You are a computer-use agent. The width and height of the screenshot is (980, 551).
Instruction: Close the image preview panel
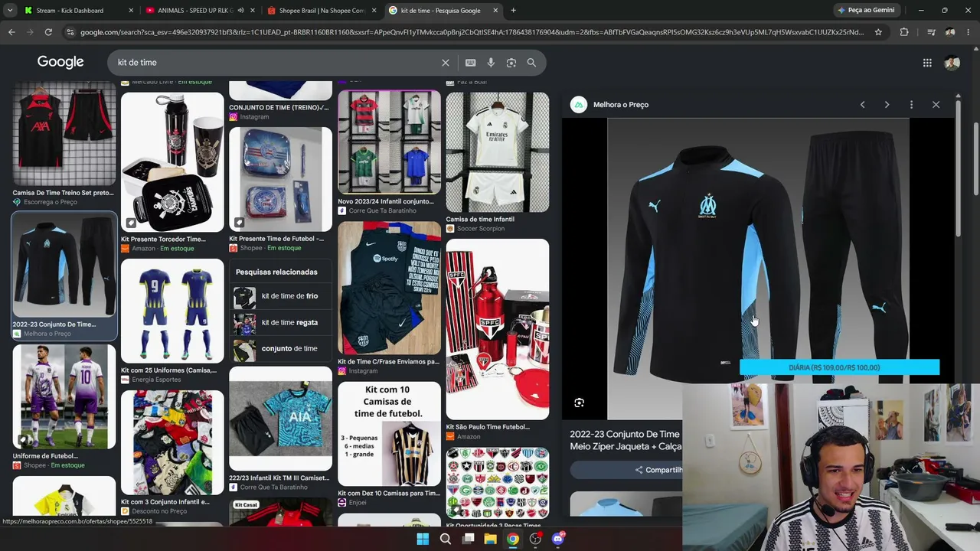(936, 105)
